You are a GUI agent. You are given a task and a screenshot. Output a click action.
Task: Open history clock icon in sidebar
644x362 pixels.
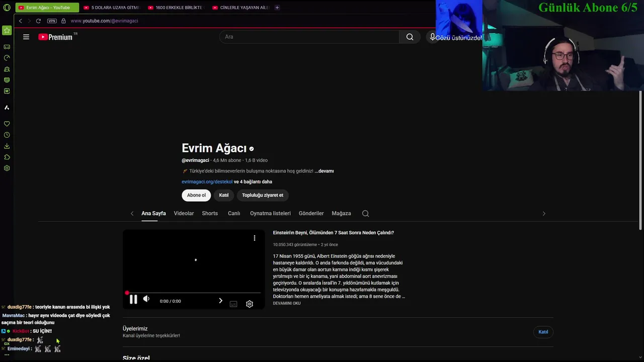coord(7,135)
